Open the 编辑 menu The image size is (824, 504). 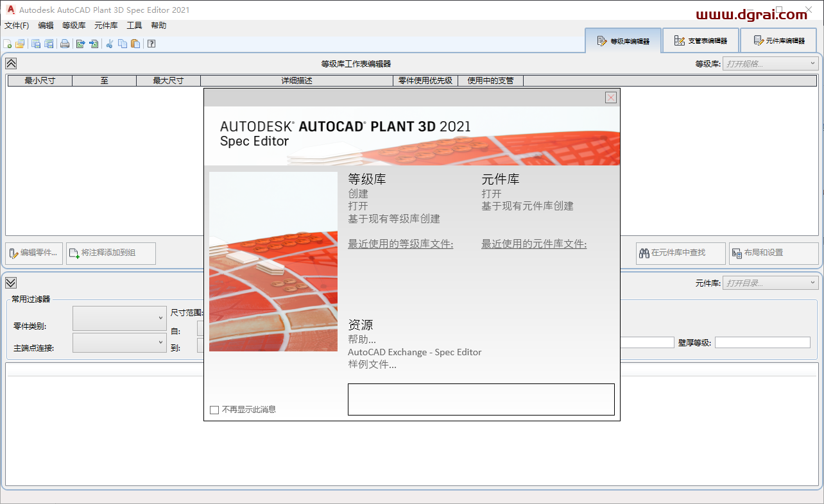(x=46, y=26)
